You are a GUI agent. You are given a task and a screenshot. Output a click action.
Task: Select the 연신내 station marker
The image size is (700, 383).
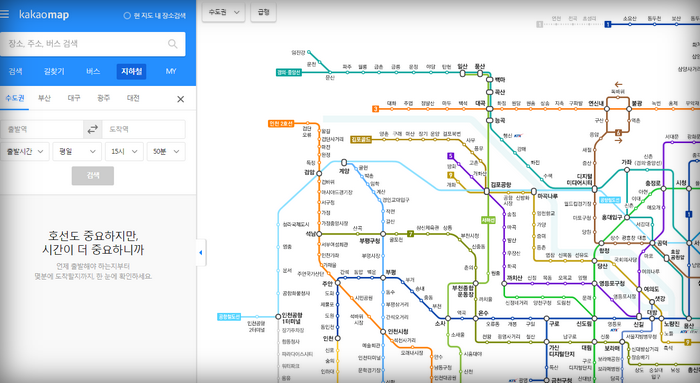(607, 108)
